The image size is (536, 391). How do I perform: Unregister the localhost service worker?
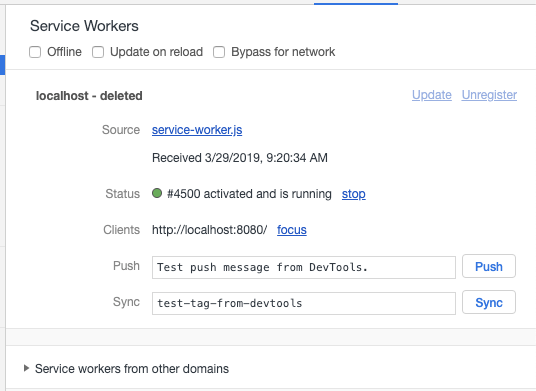489,95
